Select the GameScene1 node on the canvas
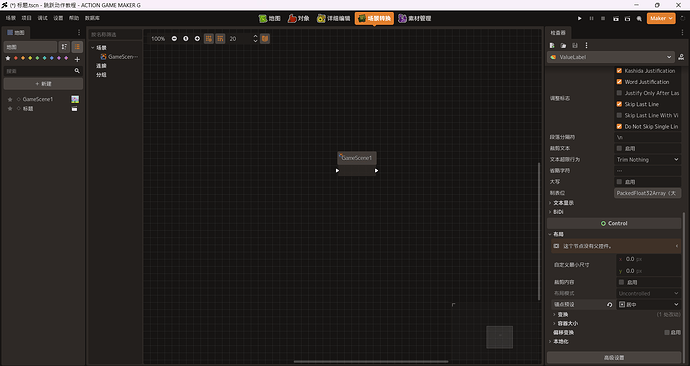The width and height of the screenshot is (690, 366). [357, 158]
